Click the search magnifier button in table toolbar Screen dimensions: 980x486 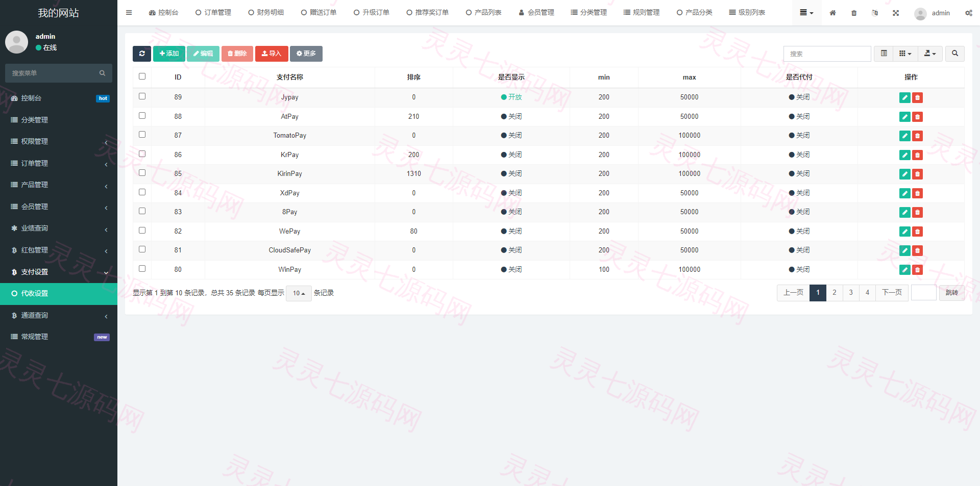[x=955, y=54]
